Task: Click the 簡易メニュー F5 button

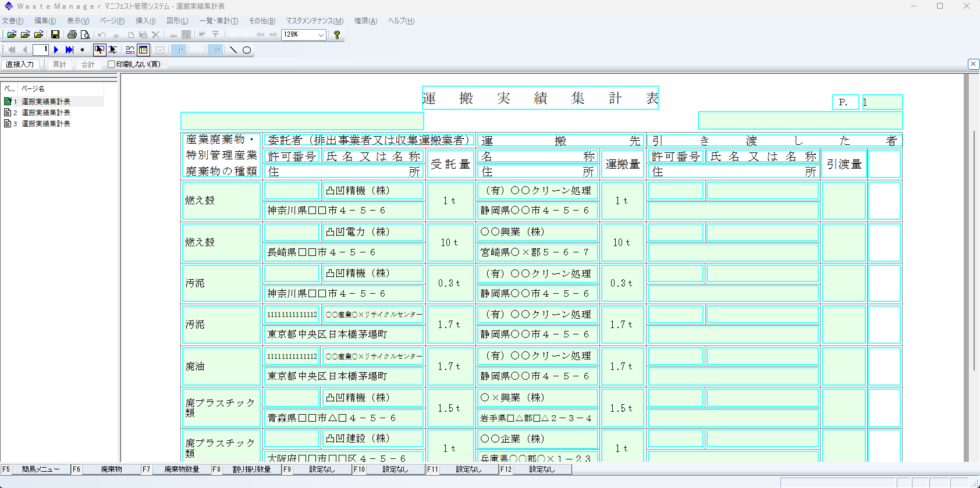Action: [41, 469]
